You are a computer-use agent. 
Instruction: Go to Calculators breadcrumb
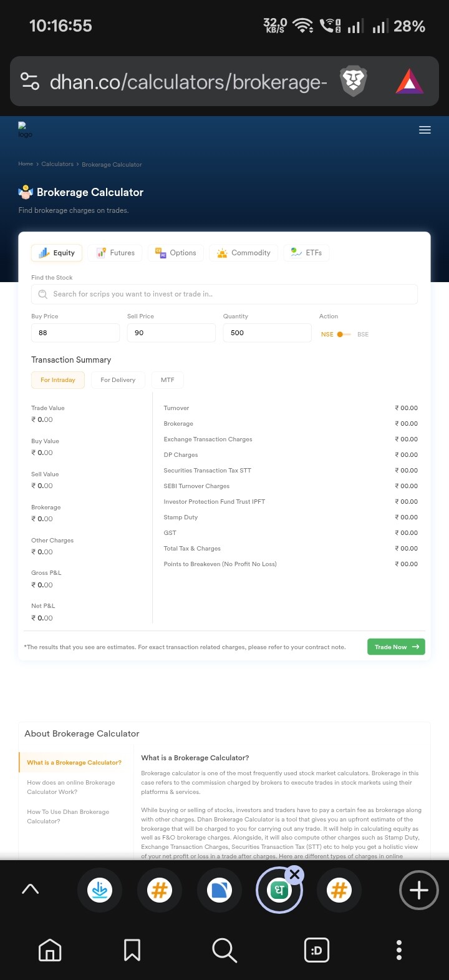pyautogui.click(x=57, y=164)
